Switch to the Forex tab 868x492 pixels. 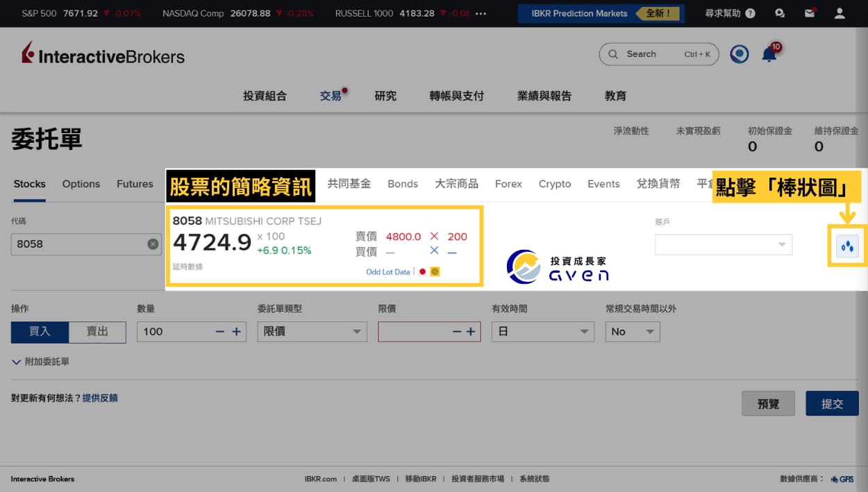[x=508, y=184]
